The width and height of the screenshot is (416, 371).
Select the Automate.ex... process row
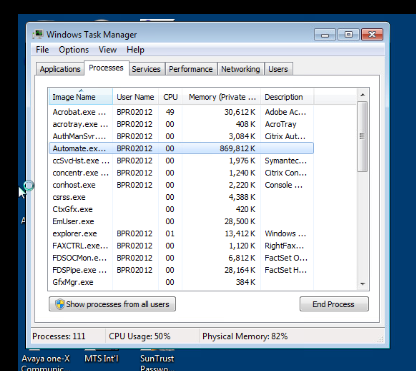[181, 148]
